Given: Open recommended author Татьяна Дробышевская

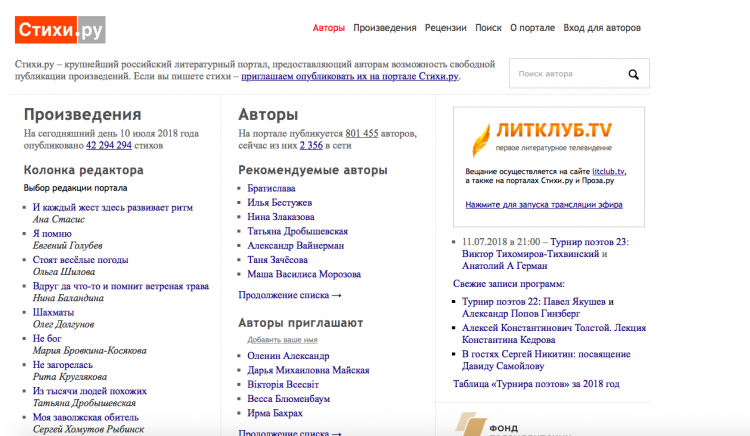Looking at the screenshot, I should (x=298, y=231).
